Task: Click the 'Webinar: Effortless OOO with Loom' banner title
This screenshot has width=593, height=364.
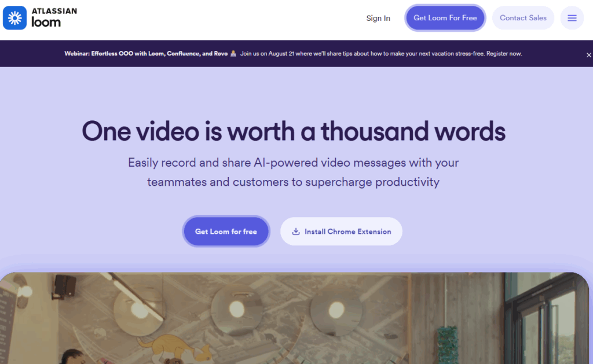Action: pyautogui.click(x=146, y=54)
